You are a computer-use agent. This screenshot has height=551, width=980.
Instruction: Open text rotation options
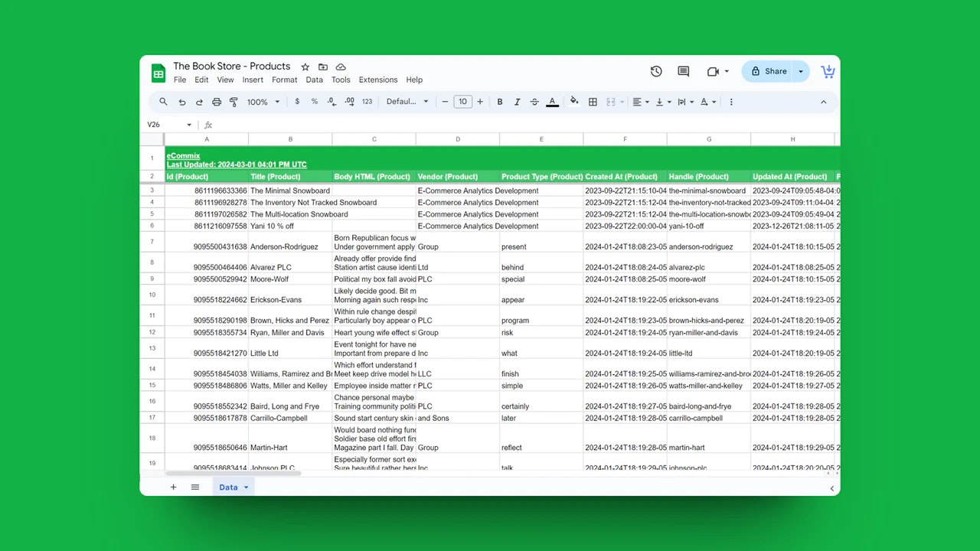pyautogui.click(x=708, y=102)
